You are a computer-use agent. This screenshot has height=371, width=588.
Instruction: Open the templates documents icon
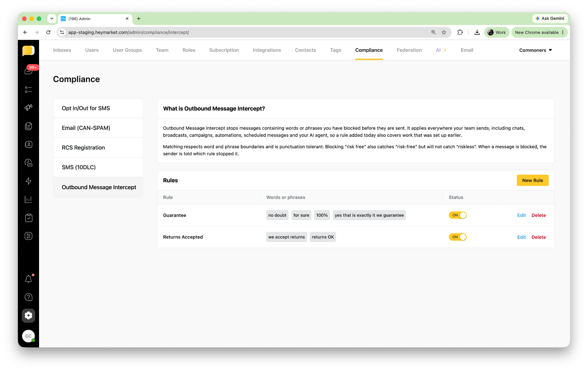(28, 126)
